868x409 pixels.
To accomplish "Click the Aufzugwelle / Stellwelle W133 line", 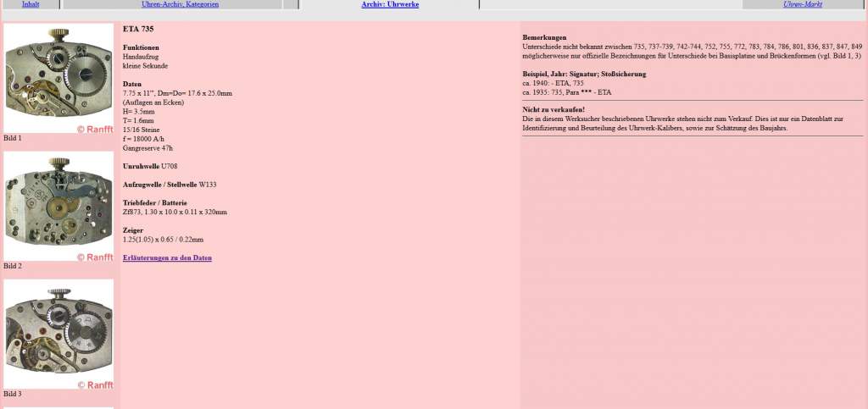I will pos(170,185).
